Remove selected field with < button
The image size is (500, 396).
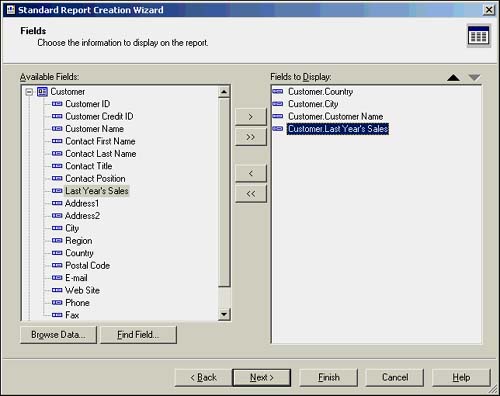(x=251, y=173)
